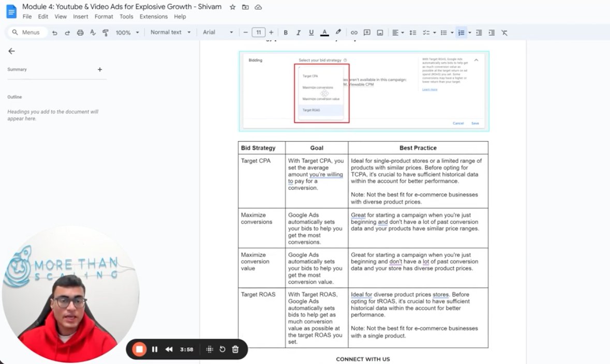Decrease the indent
The image size is (610, 364).
[x=479, y=33]
